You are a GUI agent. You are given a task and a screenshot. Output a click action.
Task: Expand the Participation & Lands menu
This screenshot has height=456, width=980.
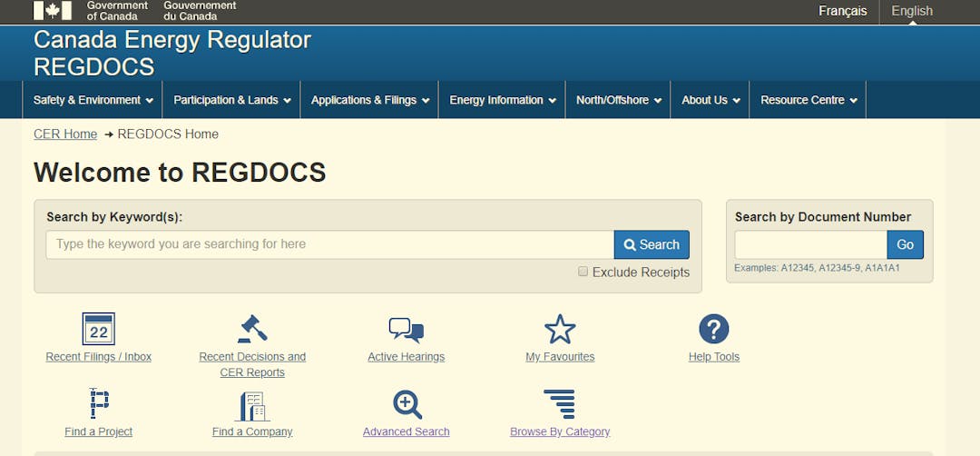pyautogui.click(x=232, y=100)
